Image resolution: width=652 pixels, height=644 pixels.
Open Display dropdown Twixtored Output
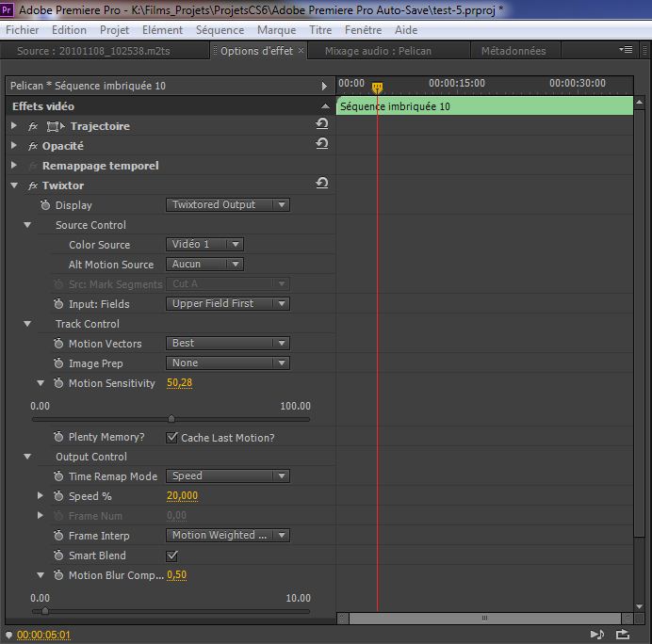pyautogui.click(x=228, y=205)
